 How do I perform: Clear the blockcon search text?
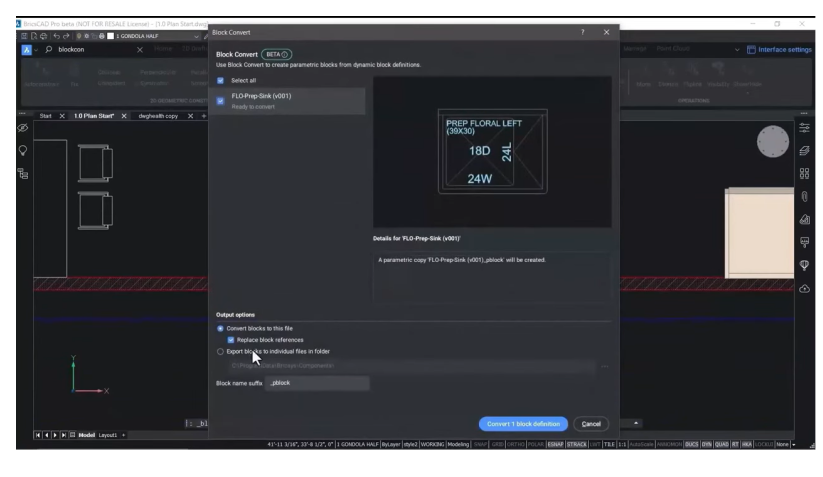pyautogui.click(x=140, y=49)
